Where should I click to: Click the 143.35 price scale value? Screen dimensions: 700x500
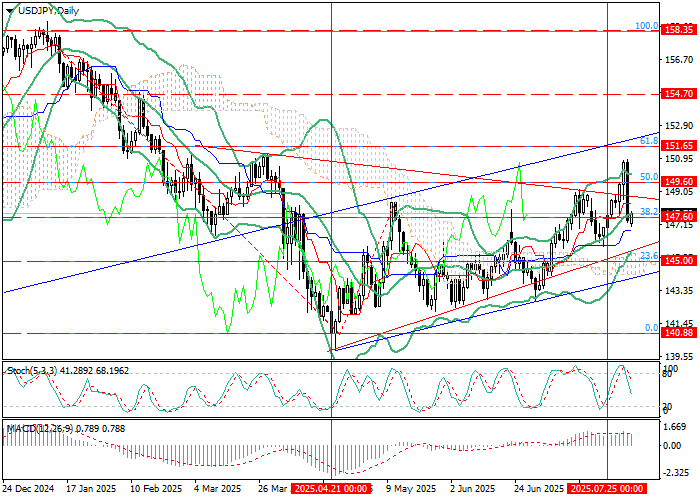pyautogui.click(x=680, y=291)
